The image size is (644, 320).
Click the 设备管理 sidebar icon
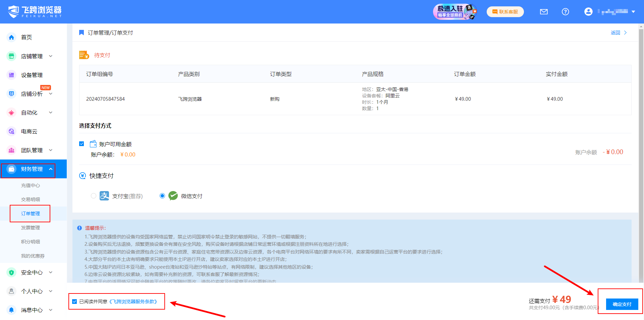(11, 75)
